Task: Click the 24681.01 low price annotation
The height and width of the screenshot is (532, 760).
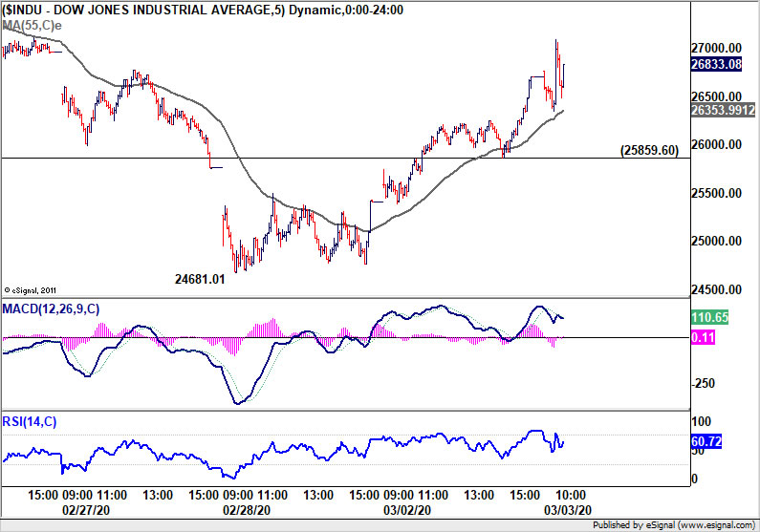Action: [200, 279]
